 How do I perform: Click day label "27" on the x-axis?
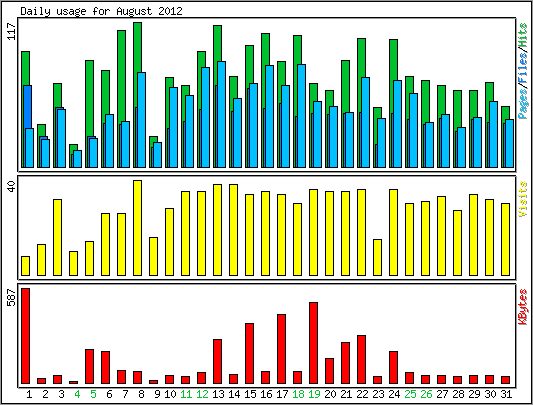click(442, 394)
